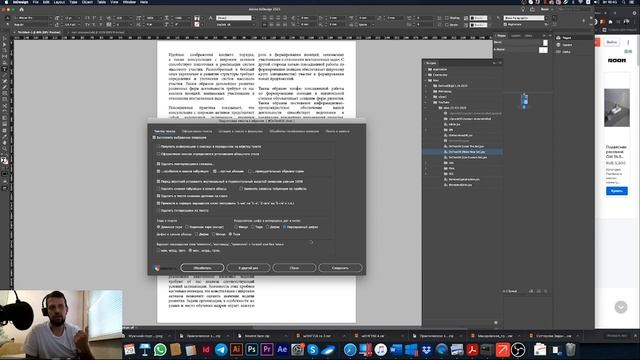Choose the 'Неразрывный дефис' radio option
640x360 pixels.
285,227
